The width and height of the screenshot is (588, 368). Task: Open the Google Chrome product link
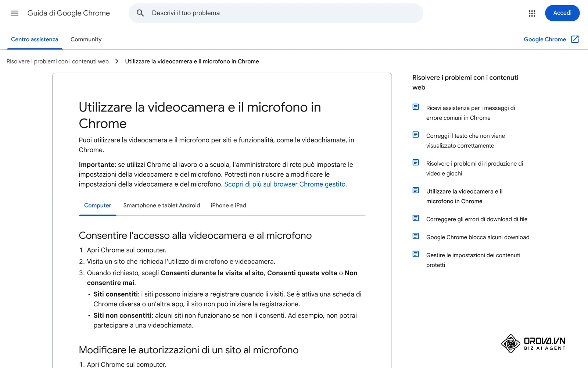[x=545, y=39]
